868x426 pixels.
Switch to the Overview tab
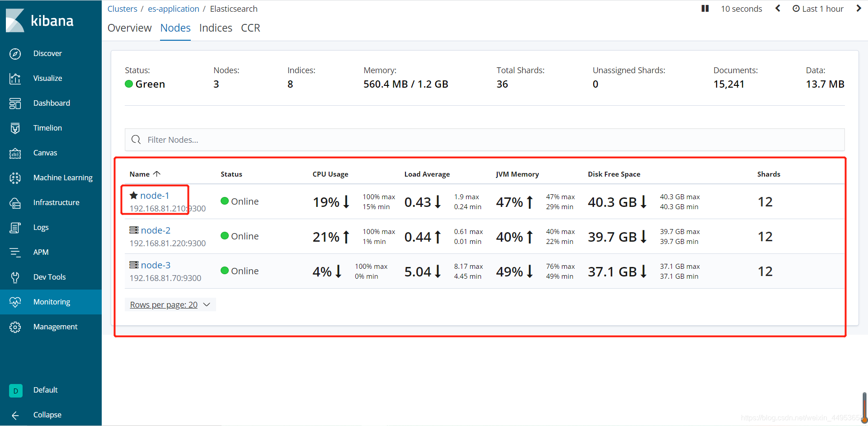[x=129, y=28]
